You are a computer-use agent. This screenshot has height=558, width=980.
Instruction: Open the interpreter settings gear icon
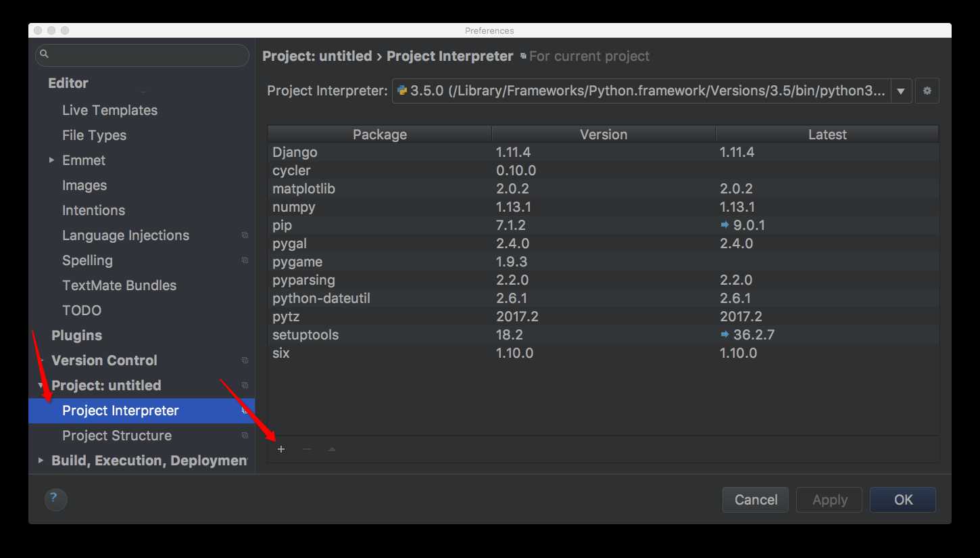click(x=927, y=91)
